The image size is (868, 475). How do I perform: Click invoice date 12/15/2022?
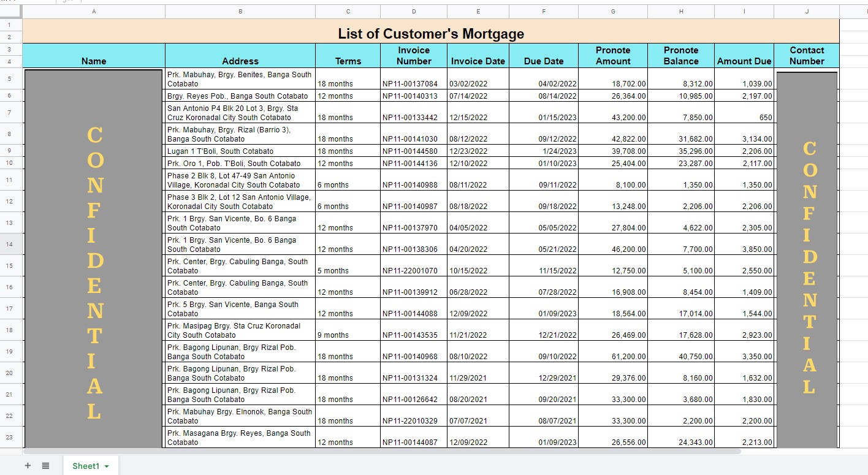478,112
